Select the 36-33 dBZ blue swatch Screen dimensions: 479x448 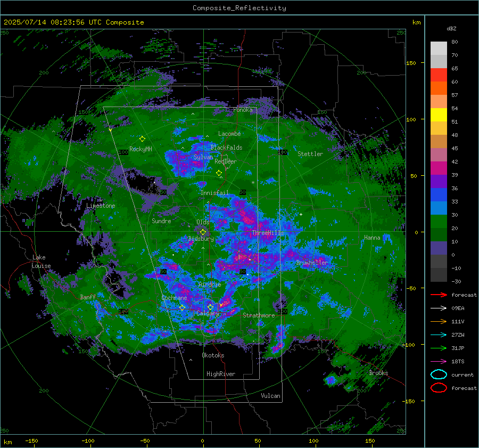(439, 194)
